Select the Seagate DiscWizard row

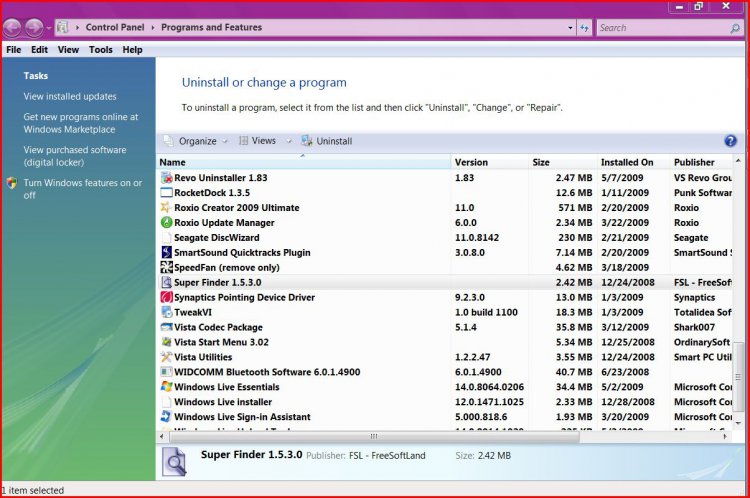click(445, 238)
